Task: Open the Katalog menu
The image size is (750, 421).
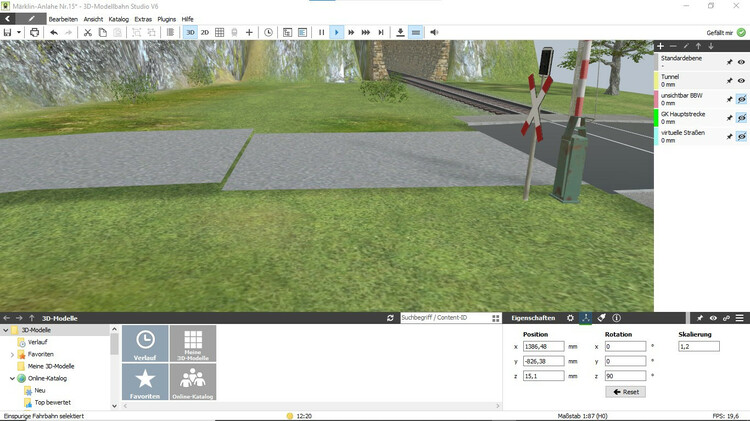Action: pos(119,19)
